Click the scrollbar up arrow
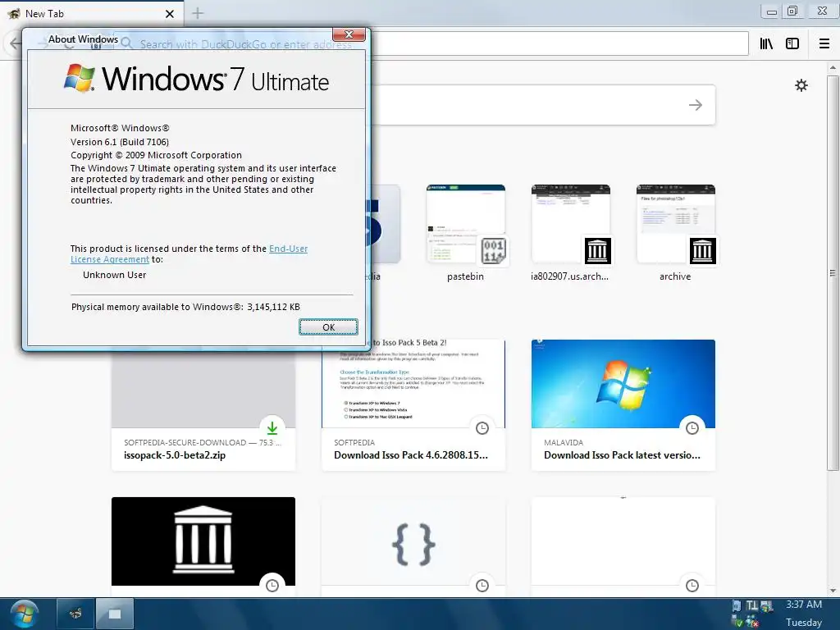The image size is (840, 630). (x=833, y=67)
